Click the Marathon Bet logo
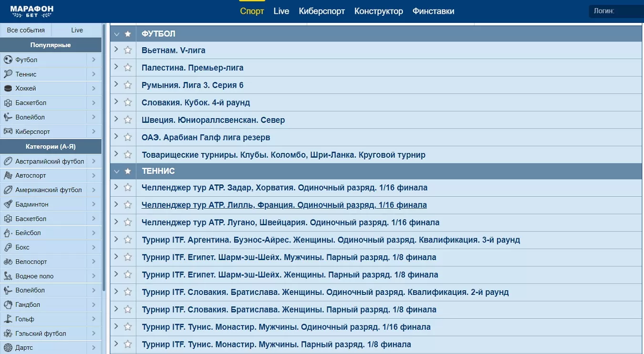The width and height of the screenshot is (644, 354). 31,11
